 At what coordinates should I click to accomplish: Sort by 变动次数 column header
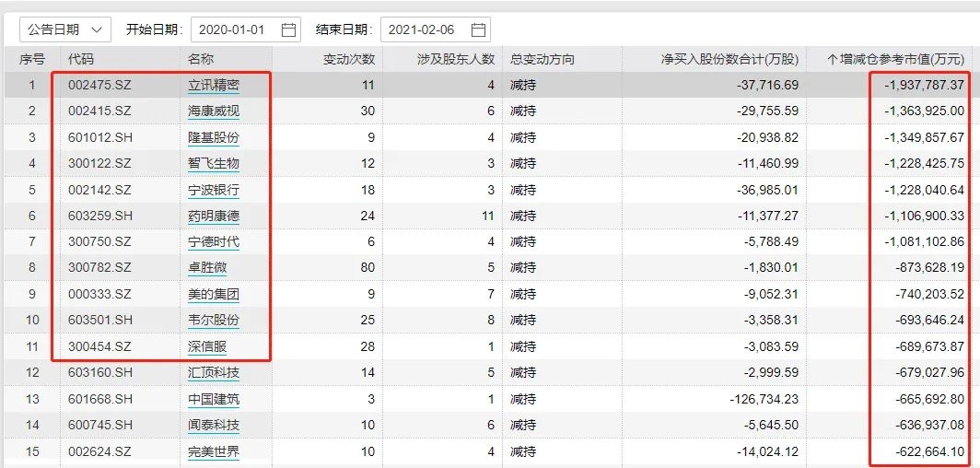(x=349, y=59)
